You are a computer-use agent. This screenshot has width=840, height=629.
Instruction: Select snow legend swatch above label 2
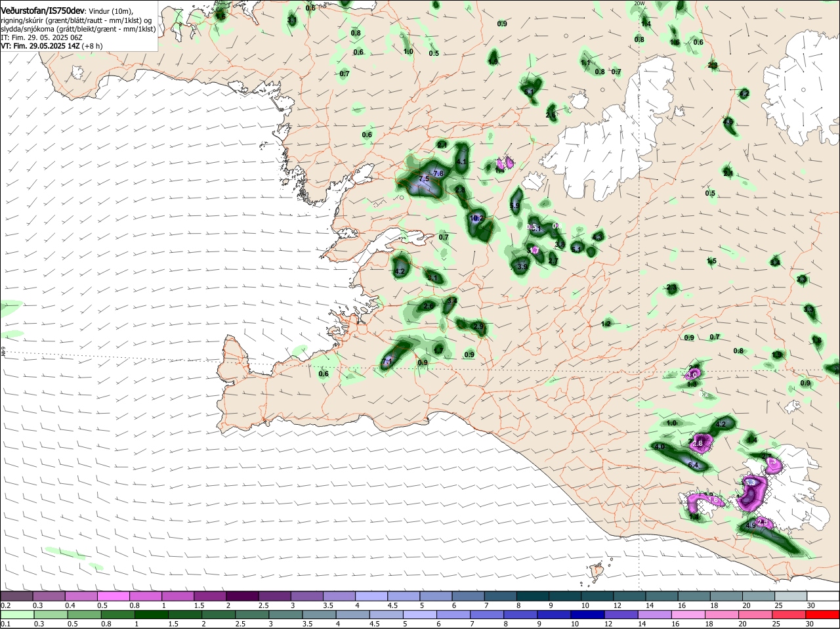tap(242, 596)
